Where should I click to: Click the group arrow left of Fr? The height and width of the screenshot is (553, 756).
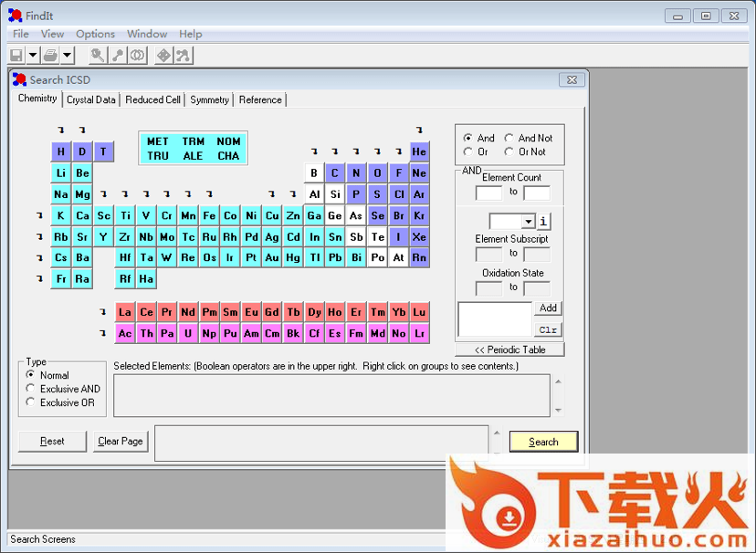pos(39,278)
